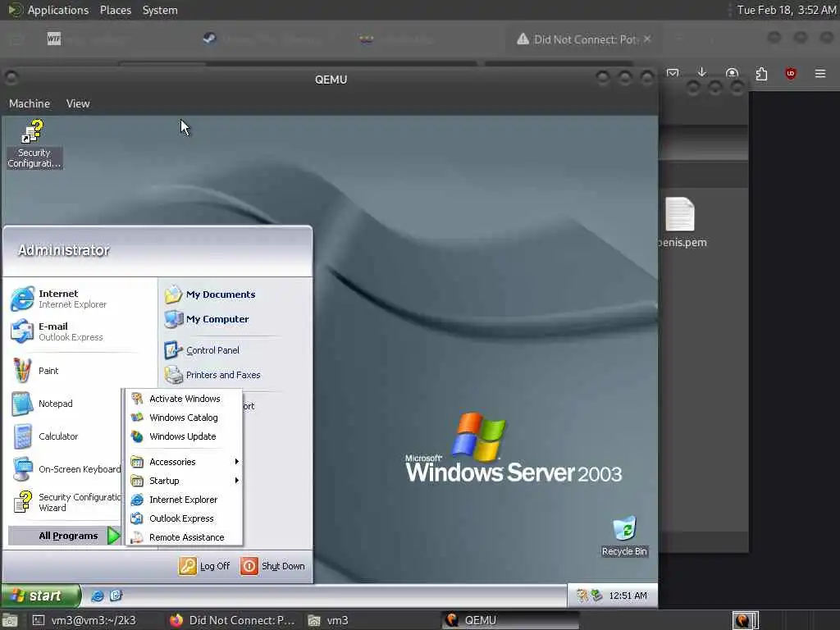The width and height of the screenshot is (840, 630).
Task: Switch to the vm3@vm3:~/2k3 terminal taskbar item
Action: pos(84,620)
